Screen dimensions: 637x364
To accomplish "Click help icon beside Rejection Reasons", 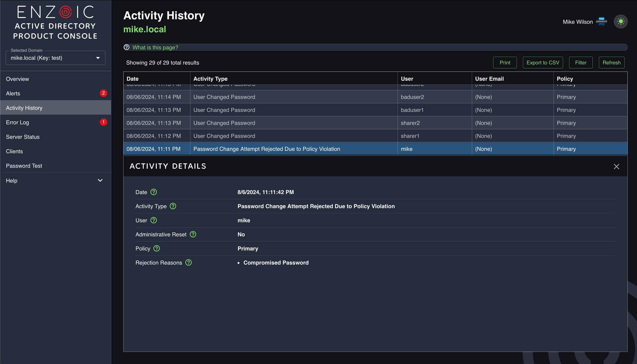I will (189, 263).
